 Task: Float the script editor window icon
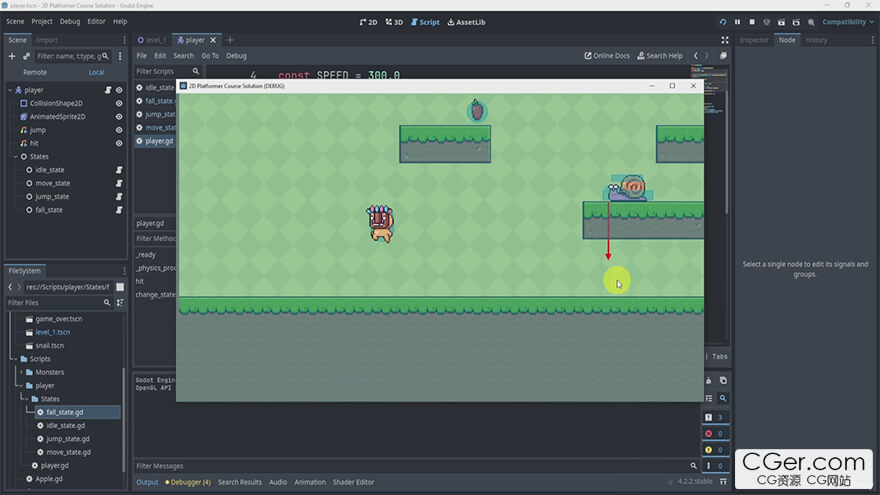723,56
